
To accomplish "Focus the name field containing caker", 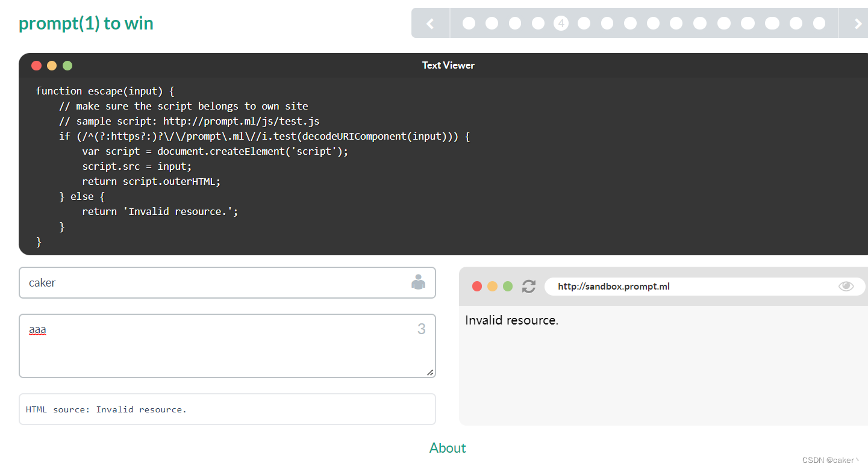I will [227, 282].
